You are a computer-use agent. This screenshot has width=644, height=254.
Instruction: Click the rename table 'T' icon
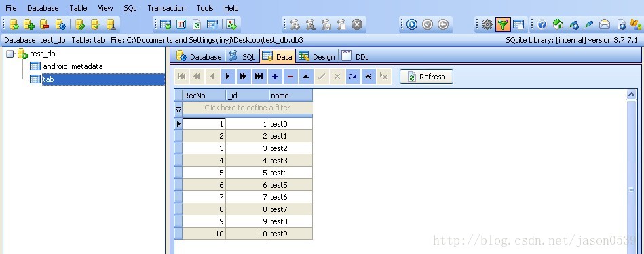[x=181, y=24]
